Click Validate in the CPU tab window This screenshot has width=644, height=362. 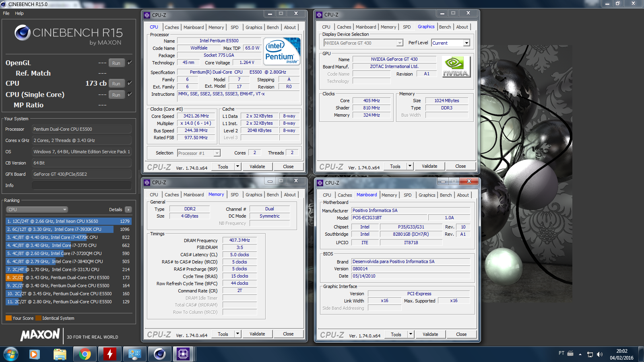pos(257,167)
